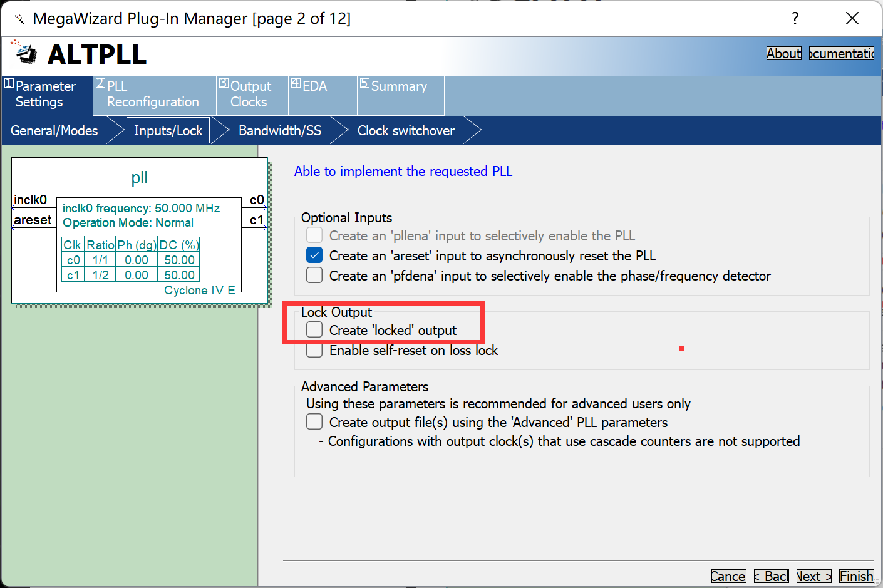883x588 pixels.
Task: Click the ALTPLL chip logo icon
Action: pyautogui.click(x=25, y=53)
